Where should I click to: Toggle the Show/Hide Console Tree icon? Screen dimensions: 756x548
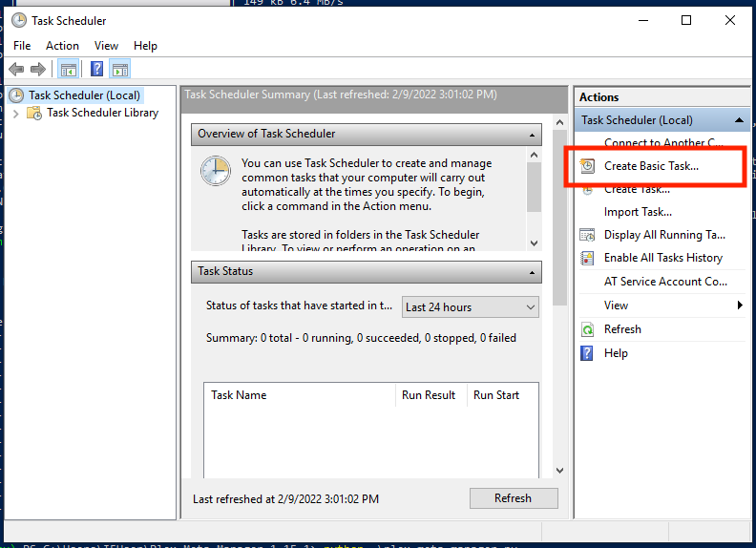(69, 70)
